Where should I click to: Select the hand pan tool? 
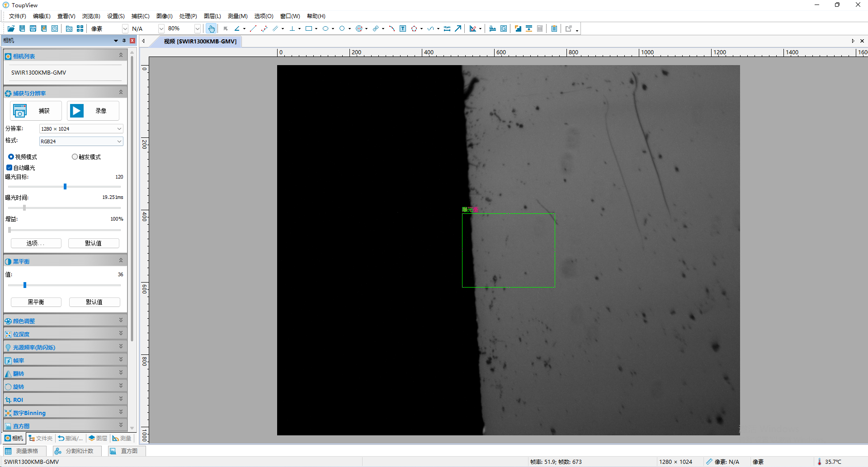pos(211,28)
